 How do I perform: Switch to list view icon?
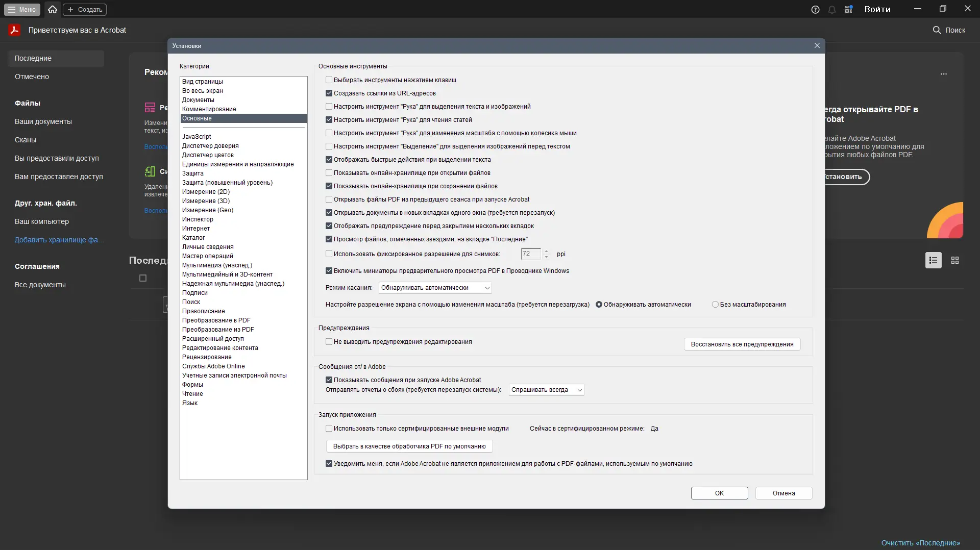click(x=933, y=260)
